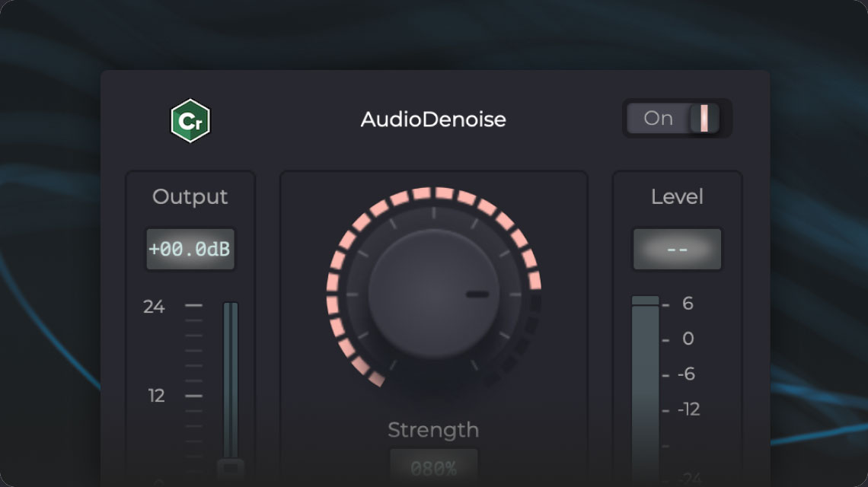Click the Output fader handle
Screen dimensions: 868x487
pyautogui.click(x=230, y=469)
